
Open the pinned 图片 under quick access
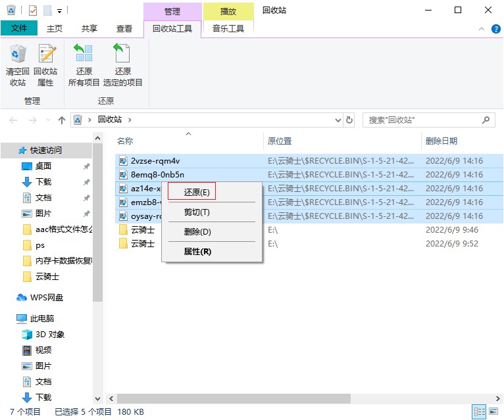[x=43, y=213]
